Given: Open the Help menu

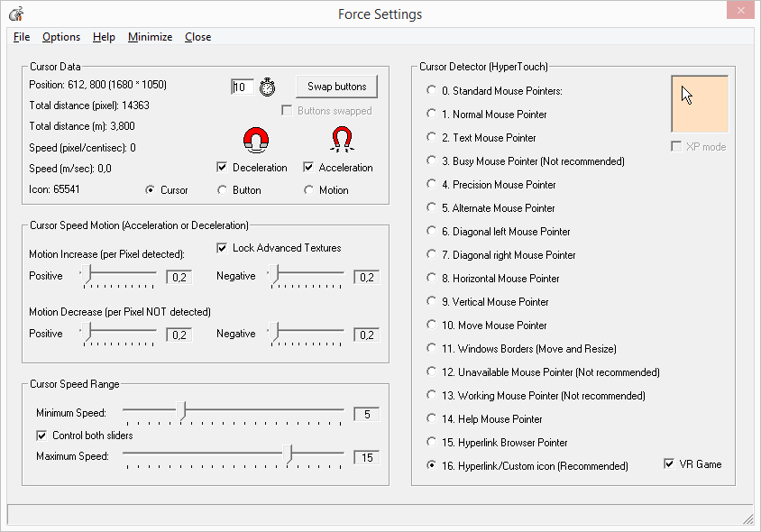Looking at the screenshot, I should (104, 37).
